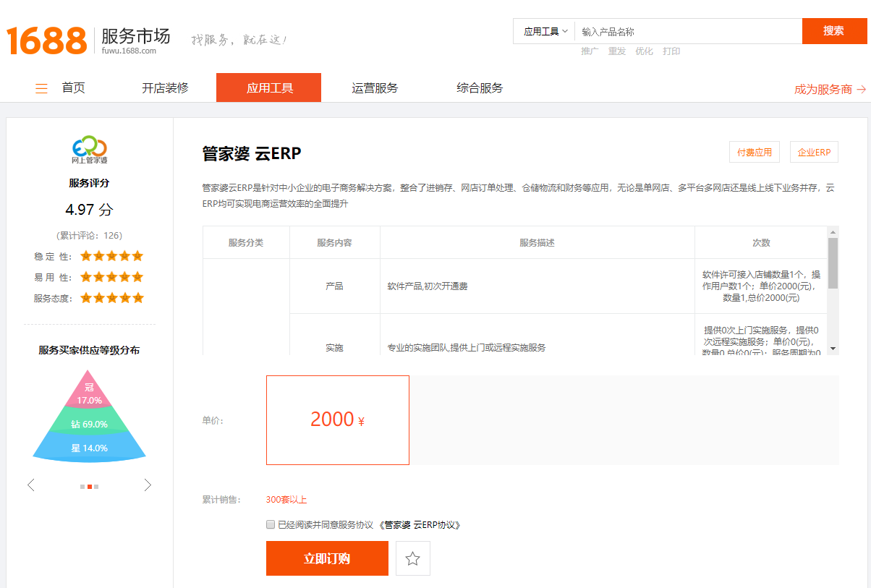871x588 pixels.
Task: Click the table scrollbar up arrow
Action: pyautogui.click(x=833, y=232)
